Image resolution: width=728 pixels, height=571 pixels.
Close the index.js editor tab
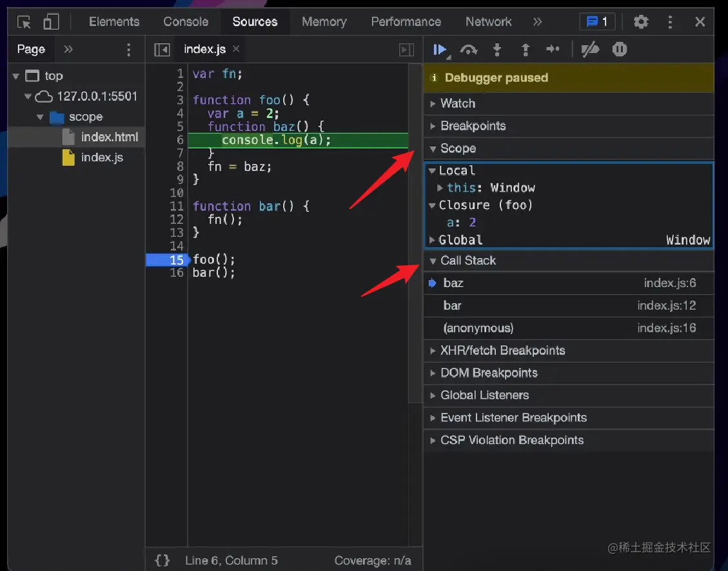tap(236, 49)
